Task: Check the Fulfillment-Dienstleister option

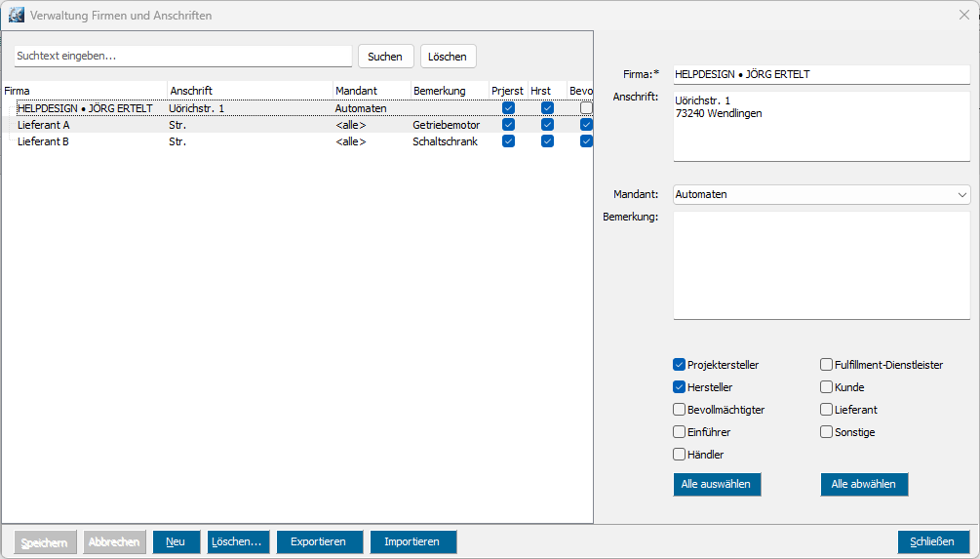Action: point(827,365)
